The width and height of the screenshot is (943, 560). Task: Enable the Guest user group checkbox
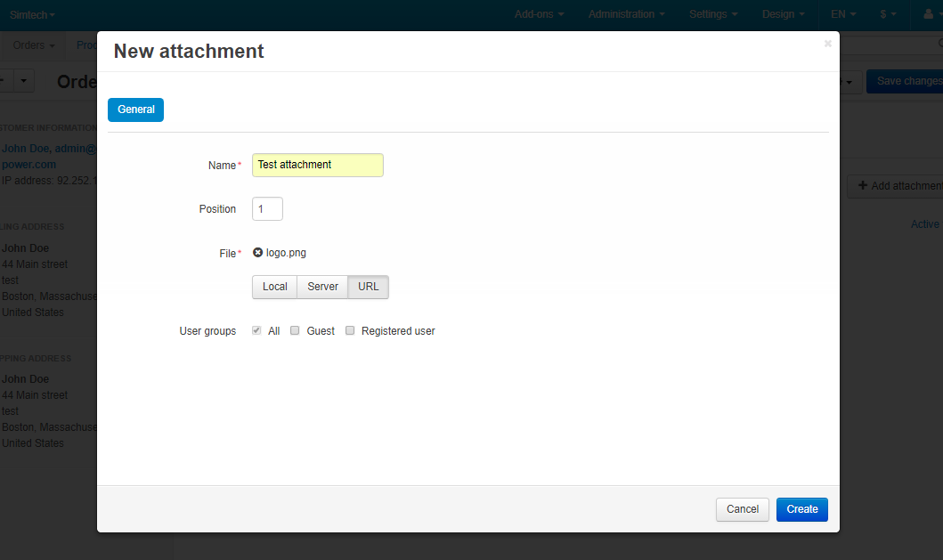click(295, 330)
